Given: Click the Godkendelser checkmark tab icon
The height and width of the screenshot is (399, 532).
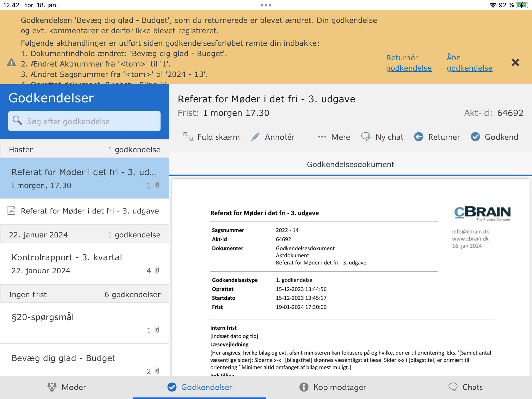Looking at the screenshot, I should click(172, 387).
